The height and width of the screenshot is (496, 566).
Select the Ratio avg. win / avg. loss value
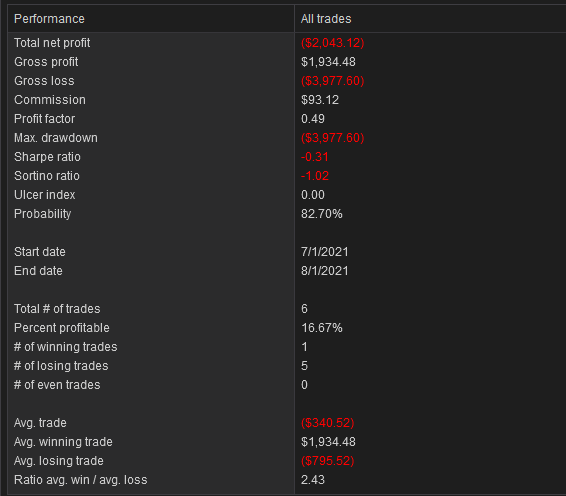(x=313, y=480)
